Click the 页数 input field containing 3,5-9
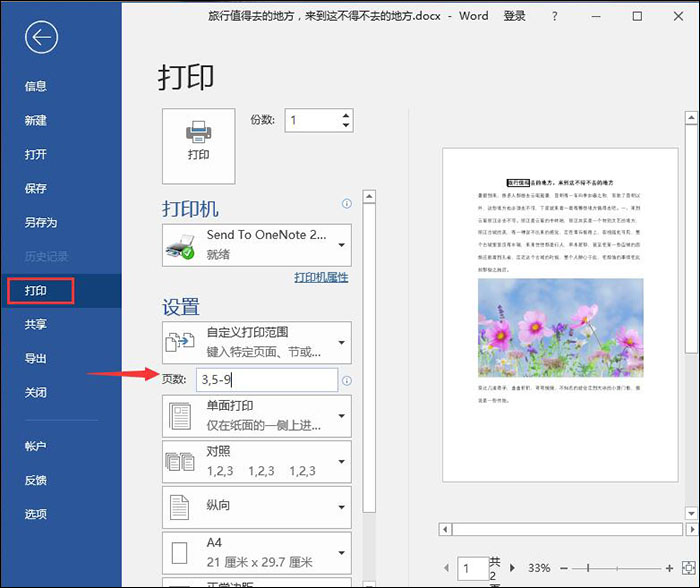This screenshot has width=700, height=588. (x=267, y=380)
